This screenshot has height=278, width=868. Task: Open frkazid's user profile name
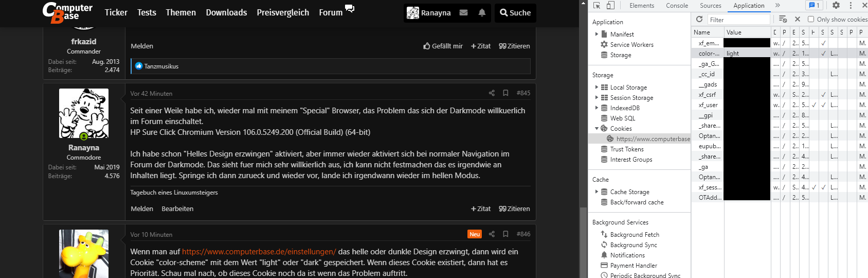pos(84,42)
